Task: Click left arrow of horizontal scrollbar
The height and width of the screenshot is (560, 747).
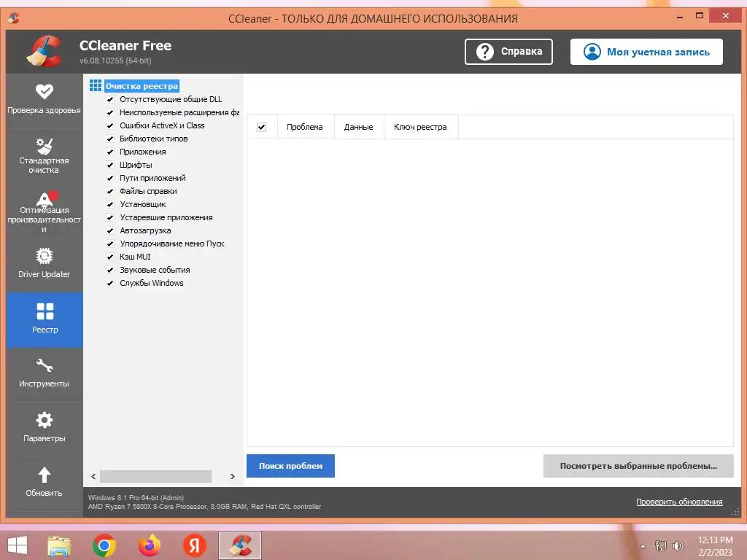Action: (x=93, y=476)
